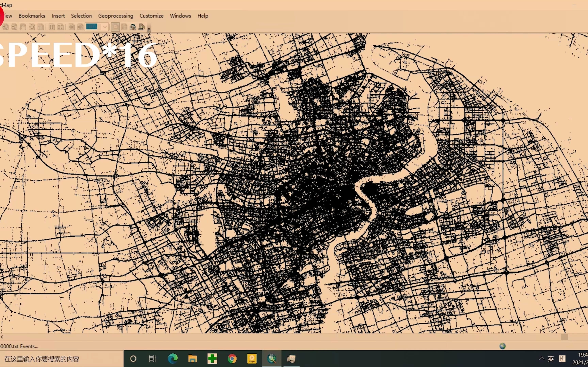Click the layout Zoom In tool

tap(5, 27)
